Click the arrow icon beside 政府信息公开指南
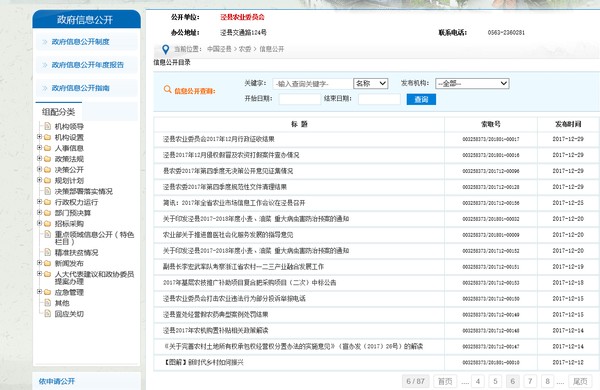The width and height of the screenshot is (600, 390). (x=45, y=88)
